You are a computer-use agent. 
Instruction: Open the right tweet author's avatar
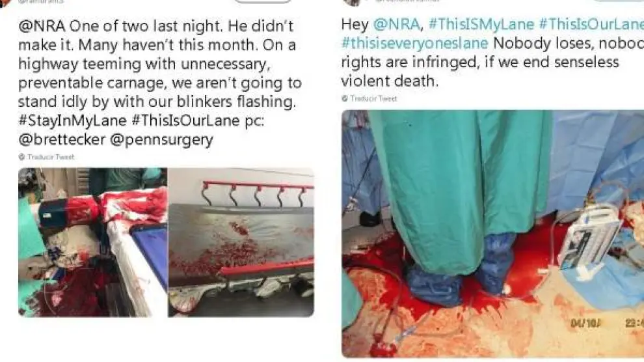click(352, 2)
